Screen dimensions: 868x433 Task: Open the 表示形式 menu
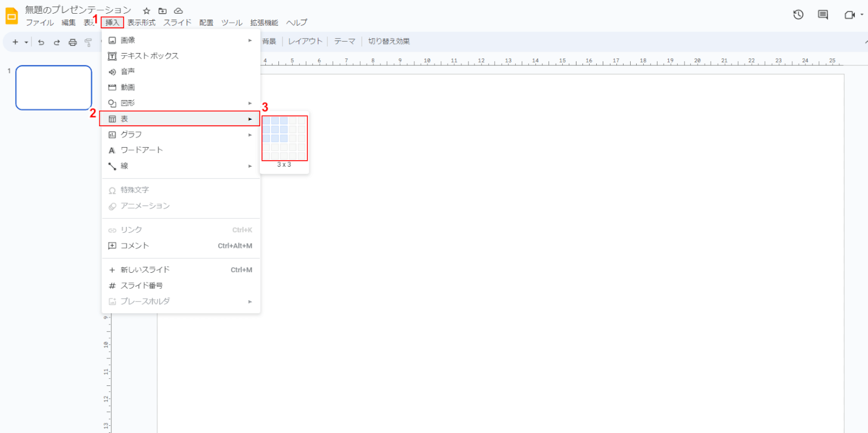(141, 23)
